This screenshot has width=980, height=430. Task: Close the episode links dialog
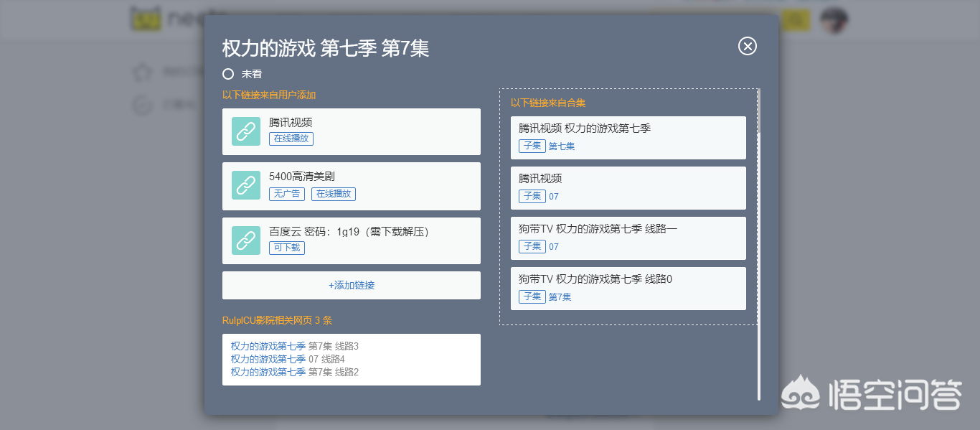click(748, 46)
